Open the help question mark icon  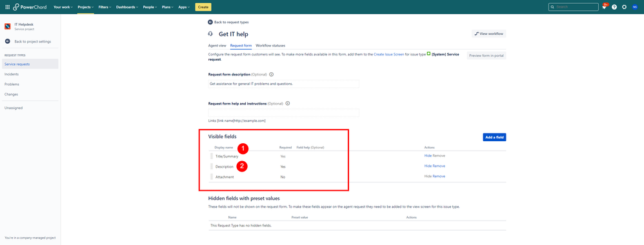tap(614, 7)
